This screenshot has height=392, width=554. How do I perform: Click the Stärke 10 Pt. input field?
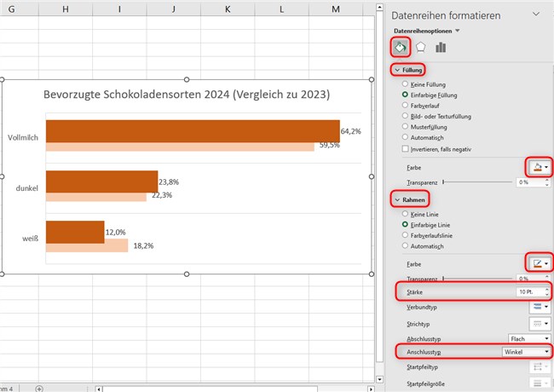[527, 291]
